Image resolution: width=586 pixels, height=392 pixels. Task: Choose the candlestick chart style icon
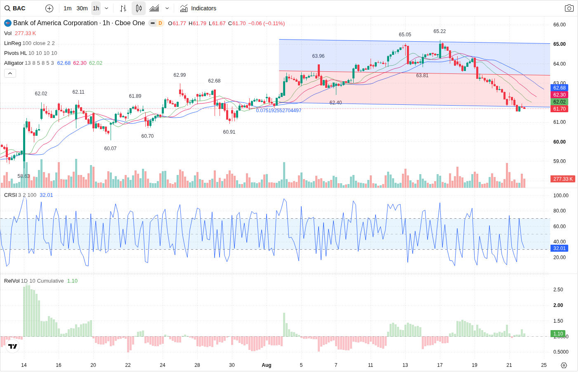pos(139,8)
